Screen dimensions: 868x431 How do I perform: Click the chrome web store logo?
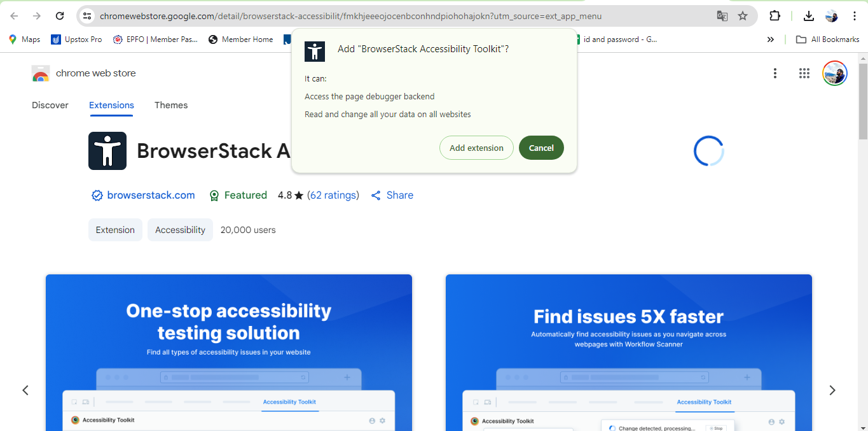[x=84, y=73]
